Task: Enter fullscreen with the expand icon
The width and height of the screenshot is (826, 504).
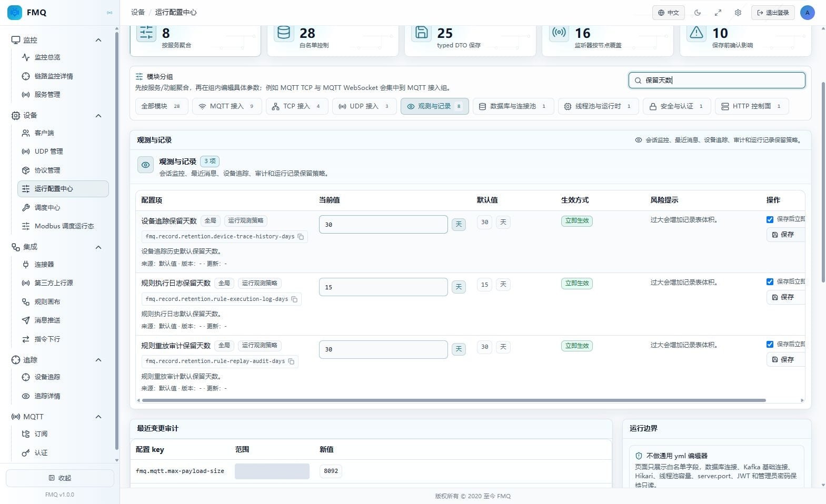Action: (718, 13)
